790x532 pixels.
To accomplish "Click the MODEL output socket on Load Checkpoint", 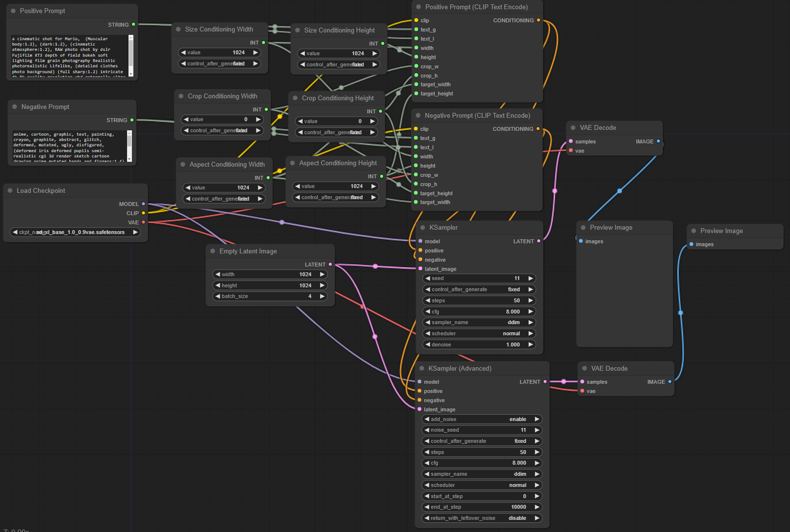I will coord(144,204).
